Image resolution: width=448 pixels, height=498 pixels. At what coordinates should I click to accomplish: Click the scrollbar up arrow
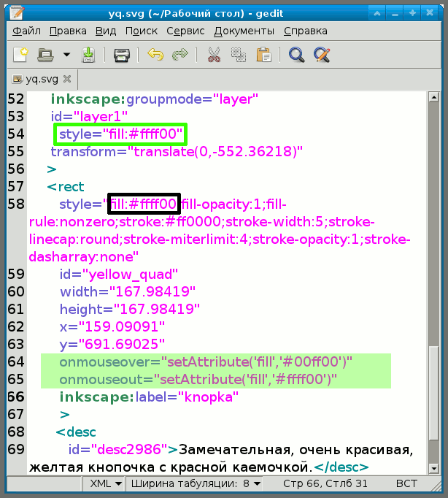click(433, 96)
